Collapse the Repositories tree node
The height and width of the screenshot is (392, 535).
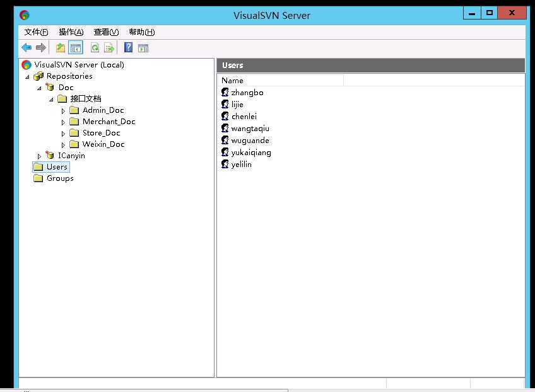(27, 77)
